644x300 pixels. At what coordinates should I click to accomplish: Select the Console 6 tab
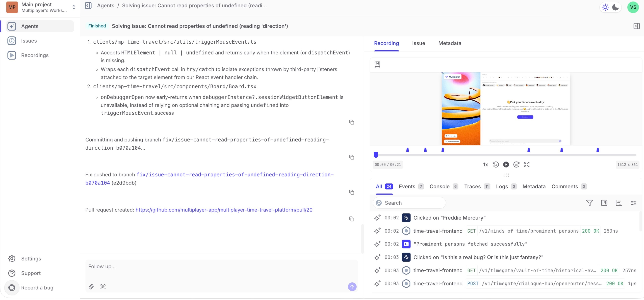(444, 187)
